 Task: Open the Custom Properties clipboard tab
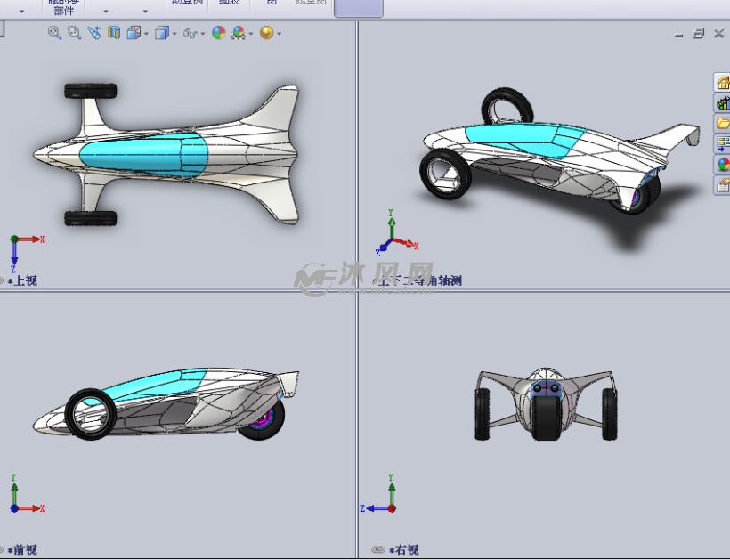722,185
